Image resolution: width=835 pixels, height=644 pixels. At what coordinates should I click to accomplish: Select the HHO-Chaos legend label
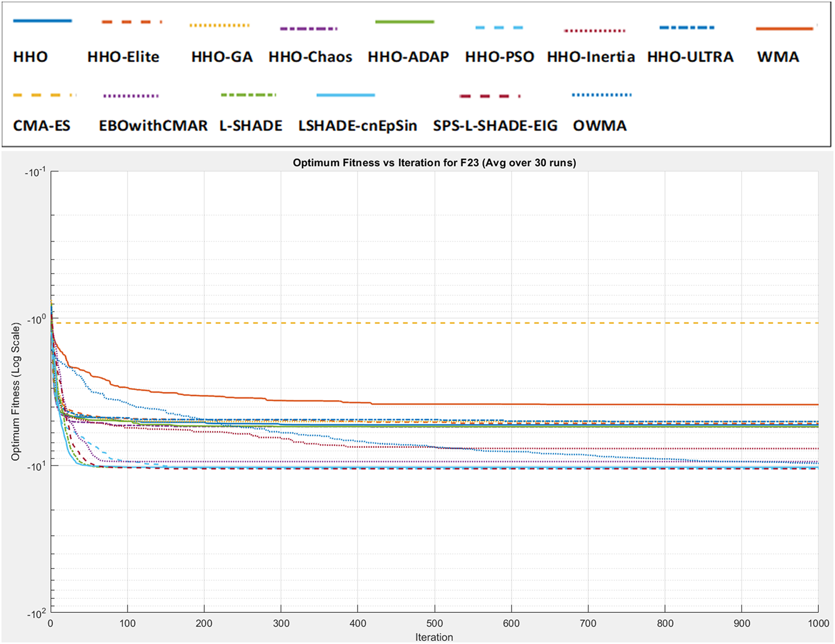(x=311, y=57)
